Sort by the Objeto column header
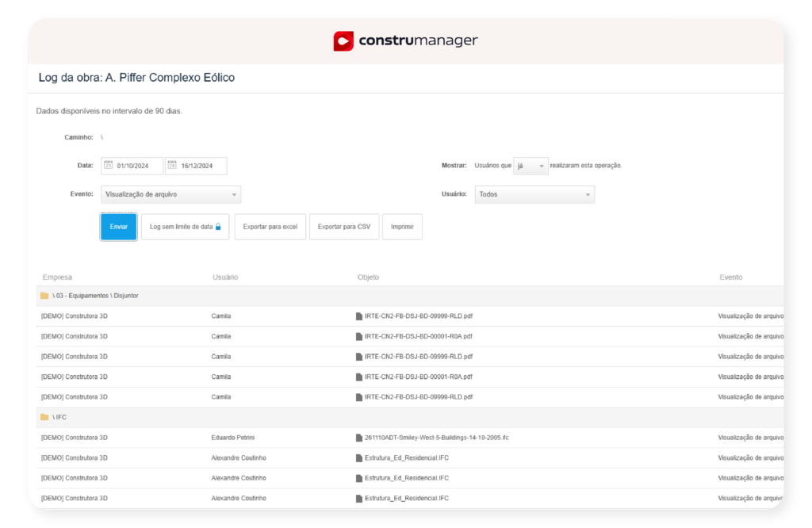 [368, 277]
